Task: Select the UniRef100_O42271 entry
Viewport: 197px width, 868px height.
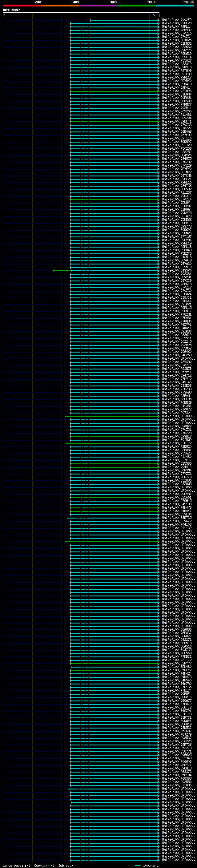Action: [176, 640]
